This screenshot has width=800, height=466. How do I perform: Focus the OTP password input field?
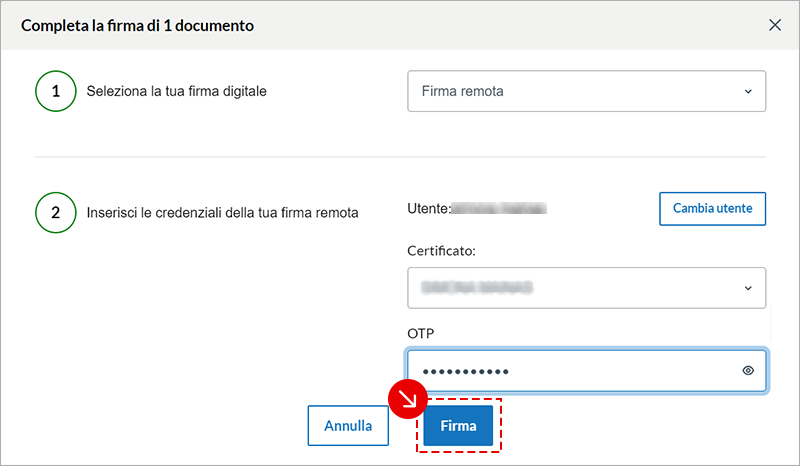coord(570,371)
